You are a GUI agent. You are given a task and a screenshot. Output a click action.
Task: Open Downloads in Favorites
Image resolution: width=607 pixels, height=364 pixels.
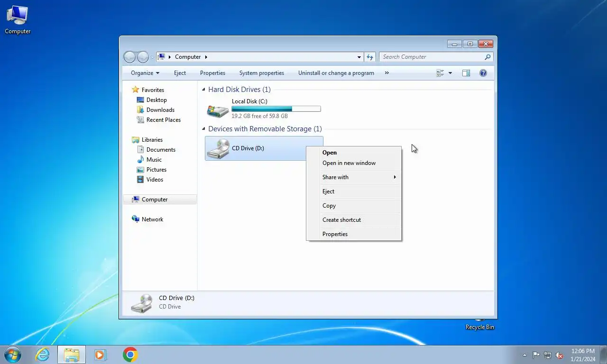(x=160, y=110)
